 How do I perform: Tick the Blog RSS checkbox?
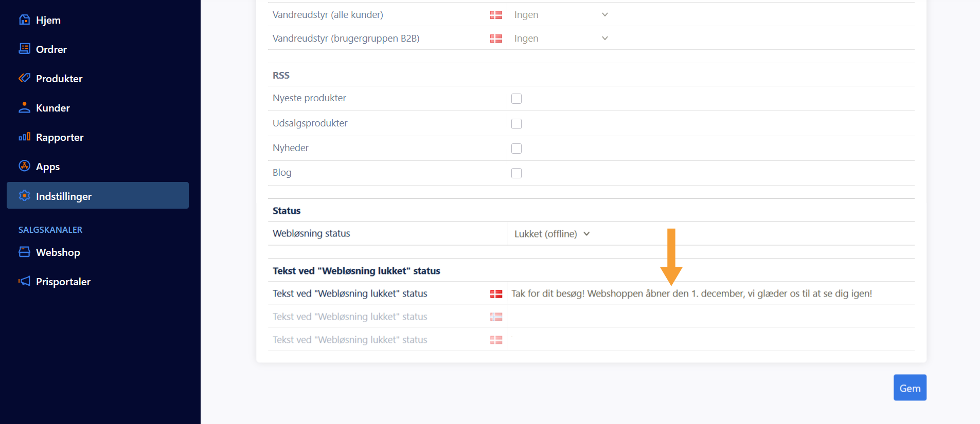(516, 173)
